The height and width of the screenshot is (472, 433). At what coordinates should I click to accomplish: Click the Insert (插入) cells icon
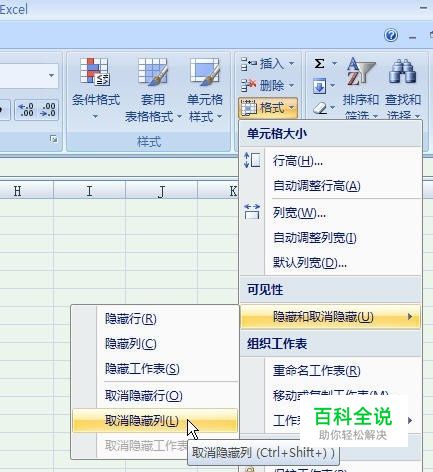tap(248, 63)
